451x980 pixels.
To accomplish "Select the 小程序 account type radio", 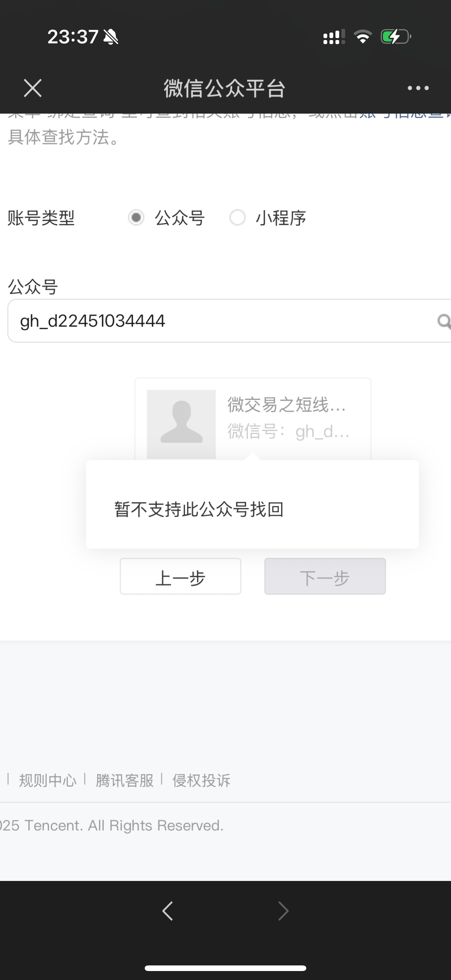I will point(237,218).
